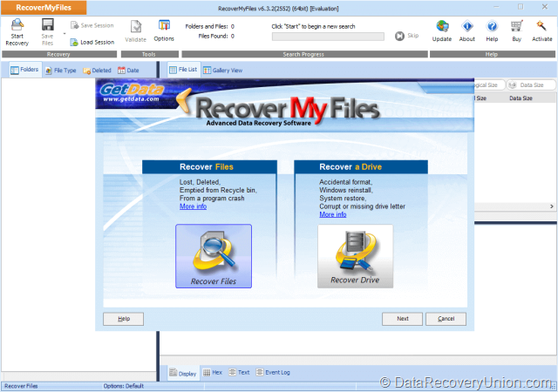The width and height of the screenshot is (558, 392).
Task: Click the Data Size column header
Action: tap(521, 98)
